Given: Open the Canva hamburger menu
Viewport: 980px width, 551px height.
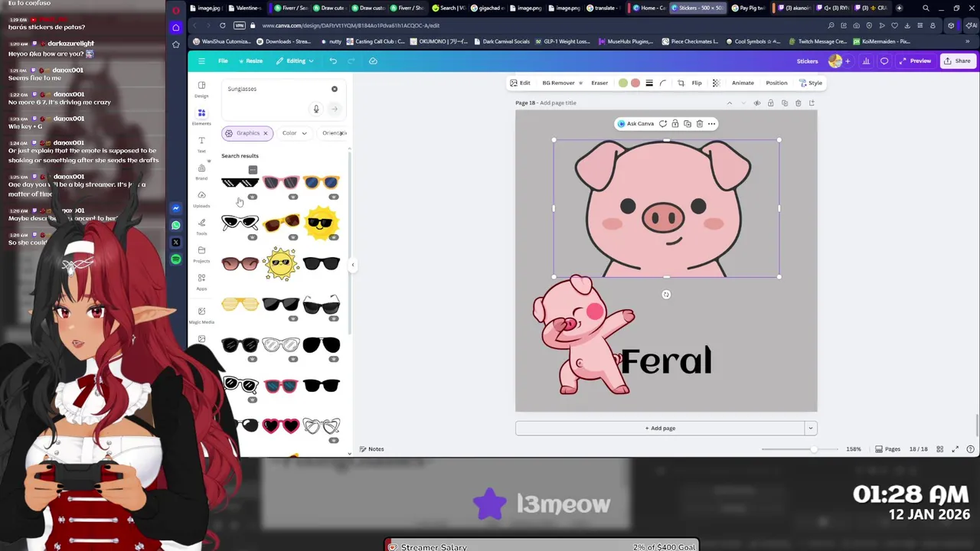Looking at the screenshot, I should (x=201, y=61).
